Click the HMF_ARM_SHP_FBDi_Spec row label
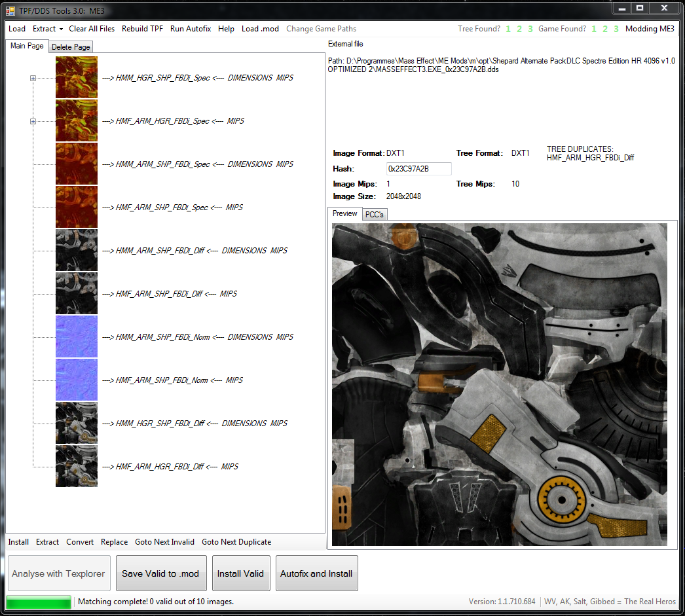 [x=172, y=208]
